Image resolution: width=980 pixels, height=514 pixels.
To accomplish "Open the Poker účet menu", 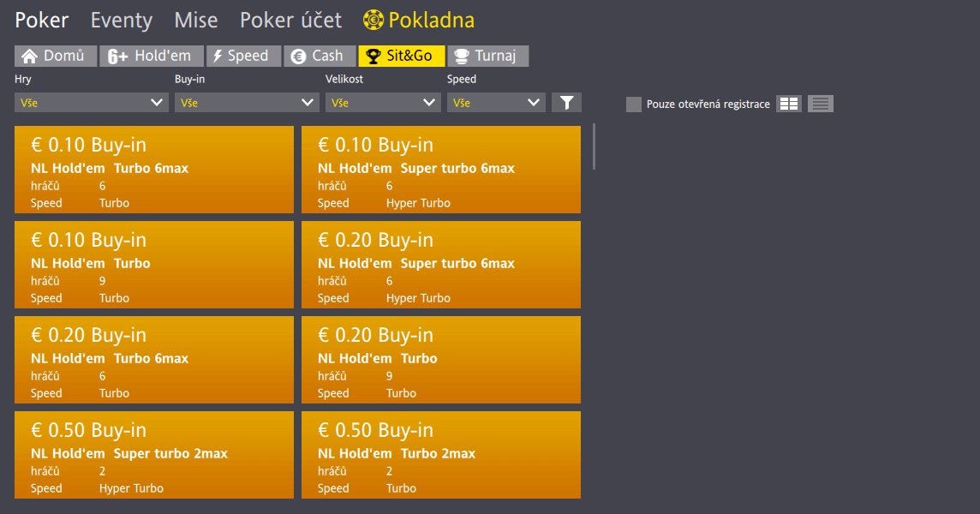I will pyautogui.click(x=290, y=20).
